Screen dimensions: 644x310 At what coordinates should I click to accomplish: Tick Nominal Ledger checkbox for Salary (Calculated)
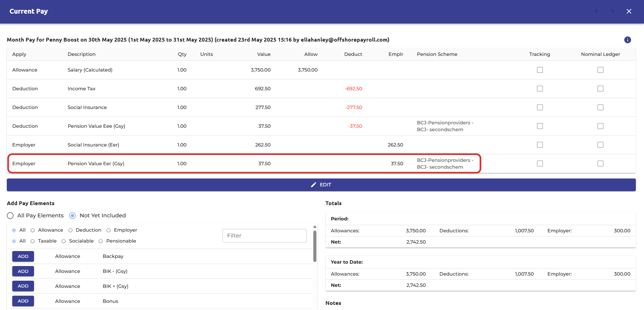tap(600, 70)
